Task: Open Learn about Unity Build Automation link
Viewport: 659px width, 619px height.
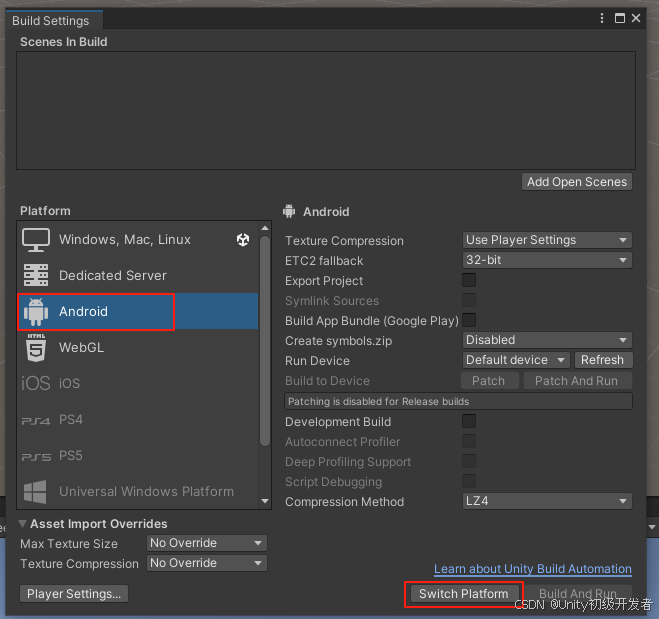Action: click(533, 569)
